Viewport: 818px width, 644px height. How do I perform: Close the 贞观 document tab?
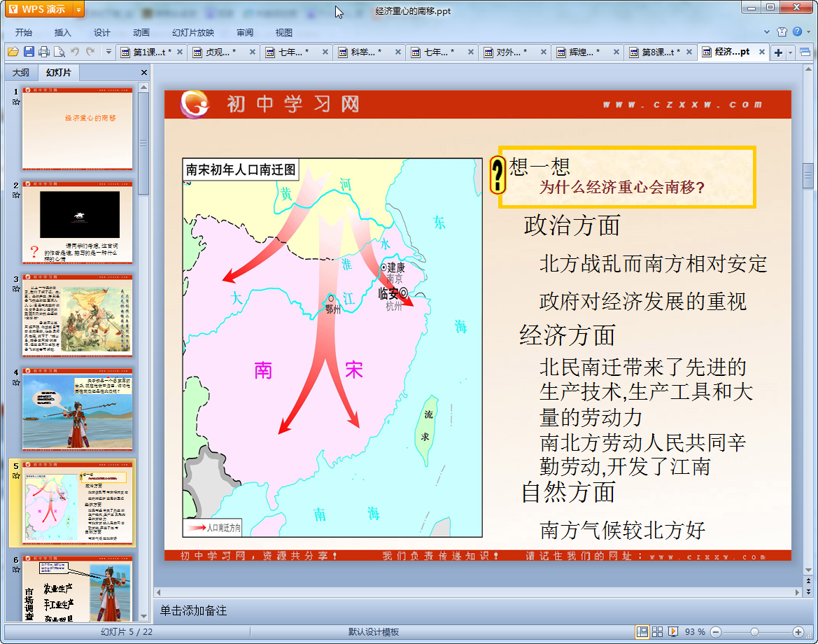253,52
